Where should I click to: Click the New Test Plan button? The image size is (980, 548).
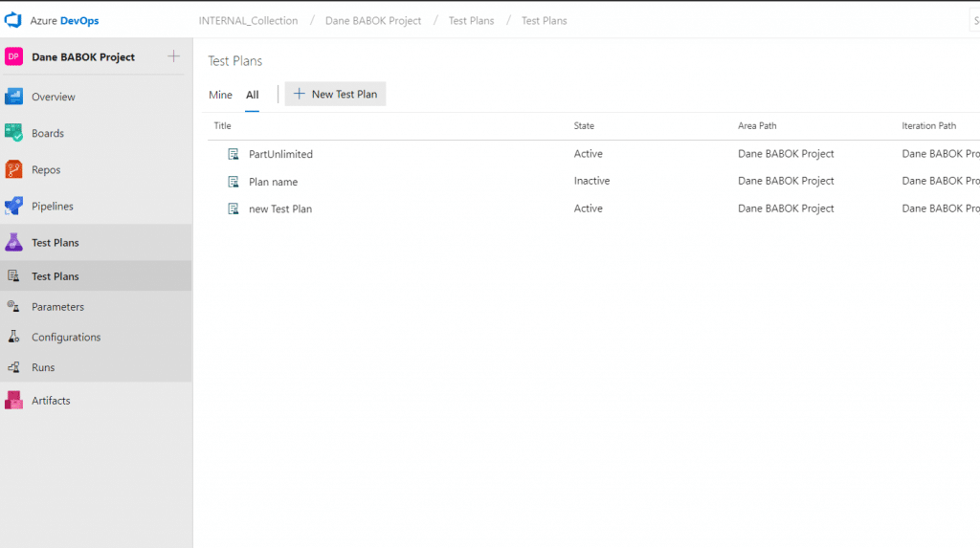[336, 94]
